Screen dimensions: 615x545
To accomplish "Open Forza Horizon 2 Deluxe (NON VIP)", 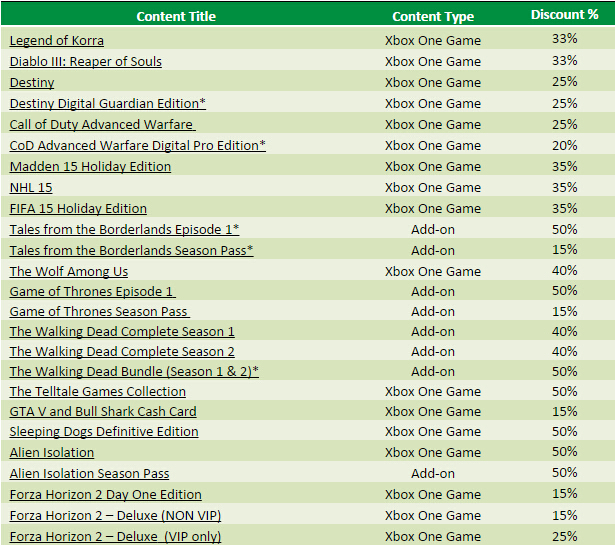I will click(115, 516).
